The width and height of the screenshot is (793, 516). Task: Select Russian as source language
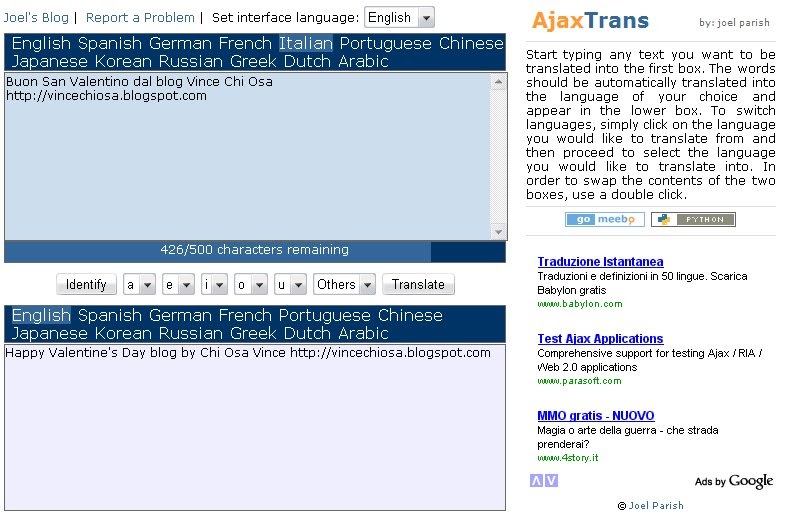[191, 62]
